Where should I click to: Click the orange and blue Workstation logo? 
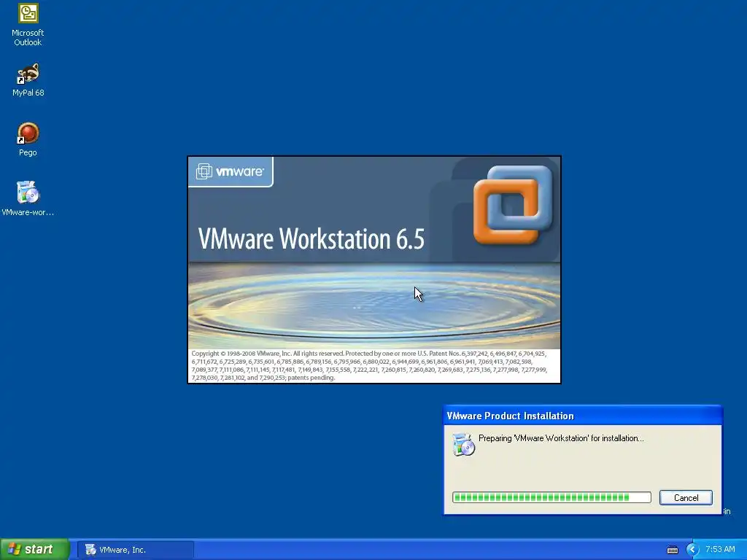[x=513, y=205]
